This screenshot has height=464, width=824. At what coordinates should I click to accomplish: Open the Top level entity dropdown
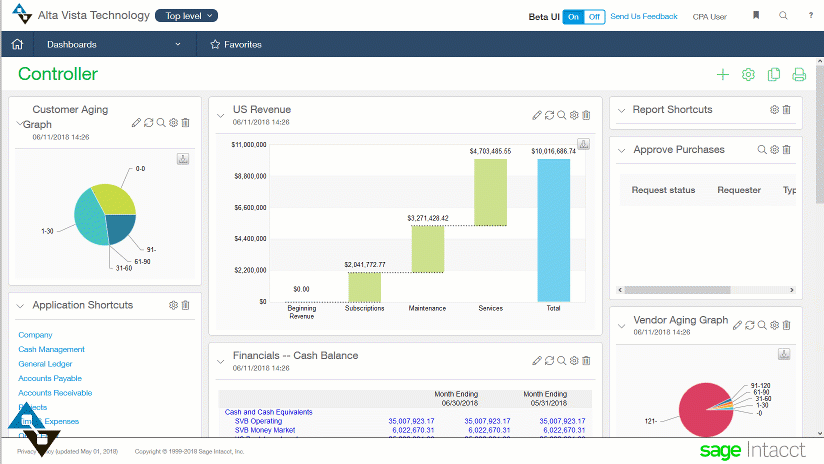pyautogui.click(x=187, y=16)
